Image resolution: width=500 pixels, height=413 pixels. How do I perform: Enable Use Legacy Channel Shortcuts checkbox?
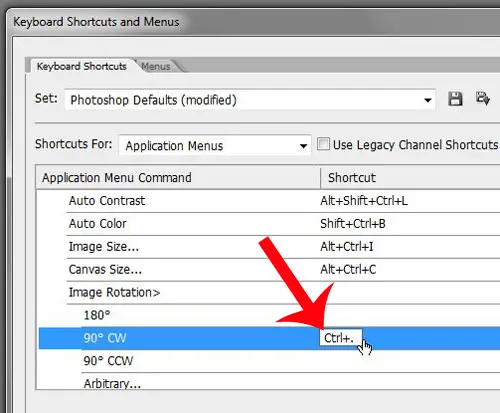(323, 144)
